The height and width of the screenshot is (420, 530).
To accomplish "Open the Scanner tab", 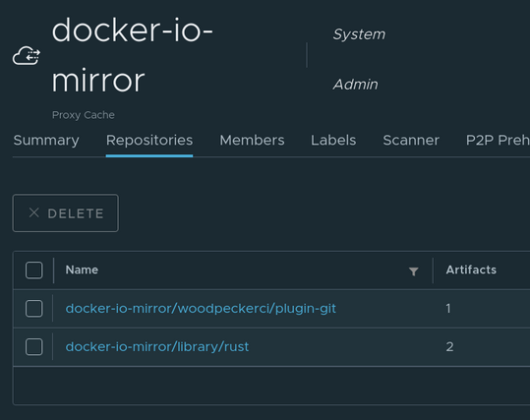I will tap(411, 140).
